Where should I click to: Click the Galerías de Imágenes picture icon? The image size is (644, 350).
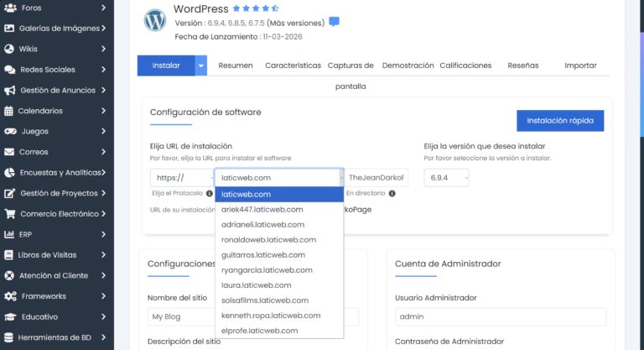coord(9,29)
